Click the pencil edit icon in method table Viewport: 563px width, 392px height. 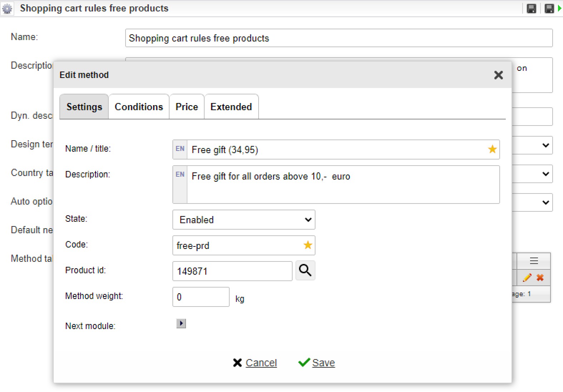point(527,278)
